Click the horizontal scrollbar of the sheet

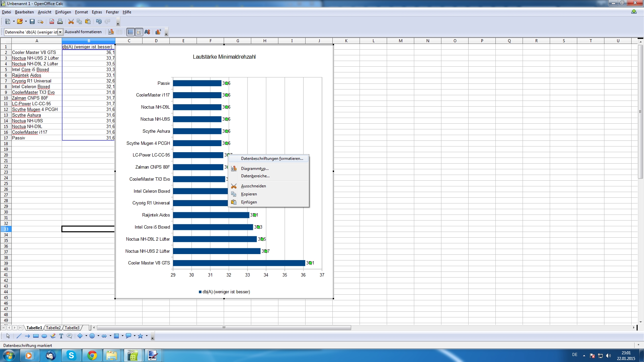224,327
